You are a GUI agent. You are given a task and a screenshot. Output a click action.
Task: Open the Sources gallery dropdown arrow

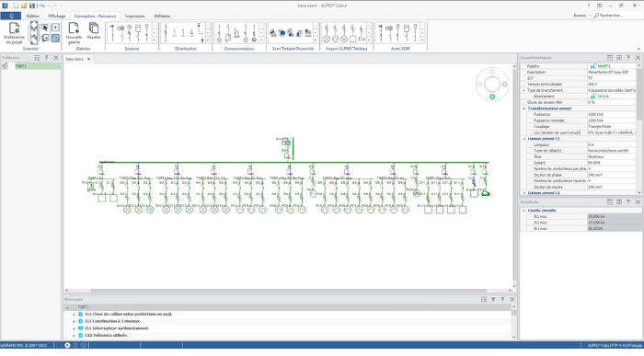pyautogui.click(x=155, y=40)
